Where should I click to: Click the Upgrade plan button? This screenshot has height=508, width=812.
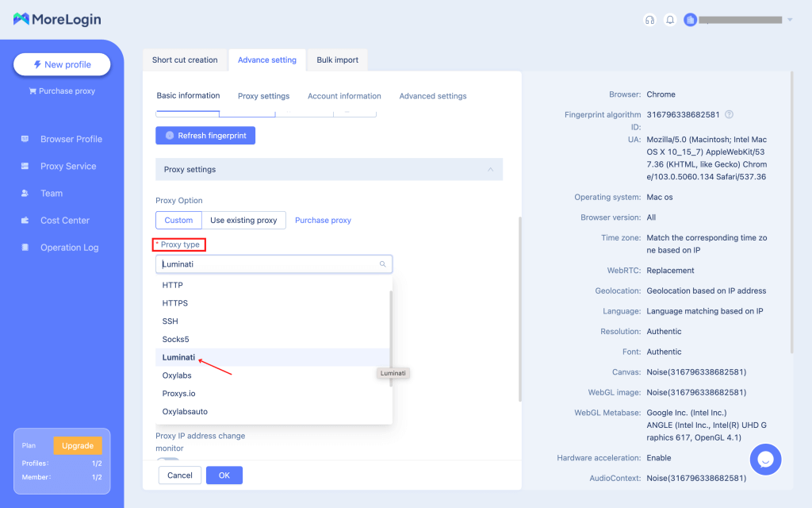click(78, 445)
